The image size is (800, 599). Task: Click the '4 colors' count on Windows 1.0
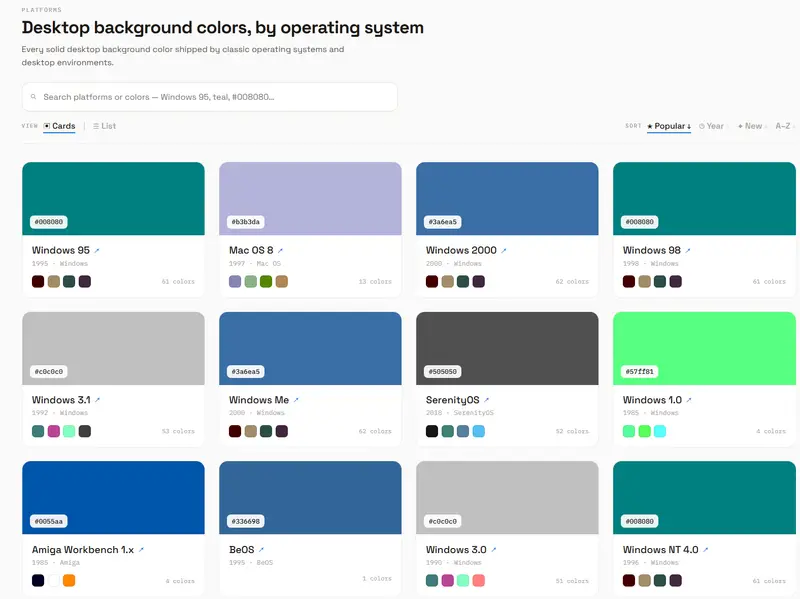(x=771, y=431)
